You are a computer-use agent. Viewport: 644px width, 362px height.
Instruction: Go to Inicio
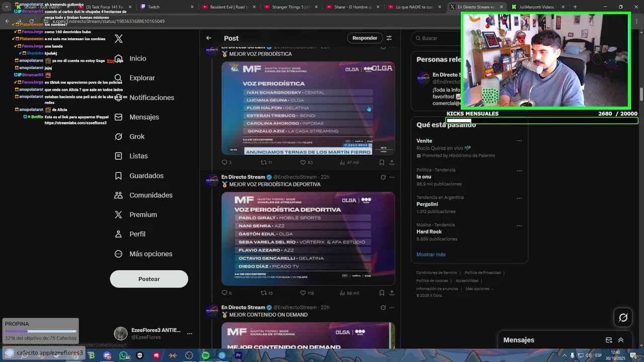pyautogui.click(x=131, y=58)
